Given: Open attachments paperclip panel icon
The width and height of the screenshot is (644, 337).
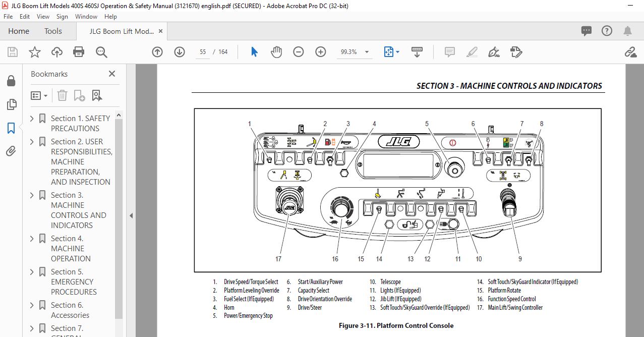Looking at the screenshot, I should tap(11, 151).
